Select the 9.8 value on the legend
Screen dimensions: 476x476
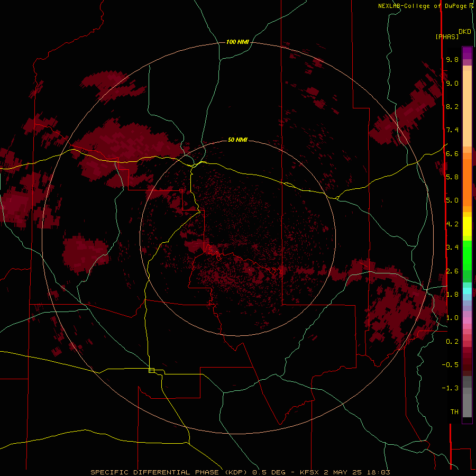(452, 59)
